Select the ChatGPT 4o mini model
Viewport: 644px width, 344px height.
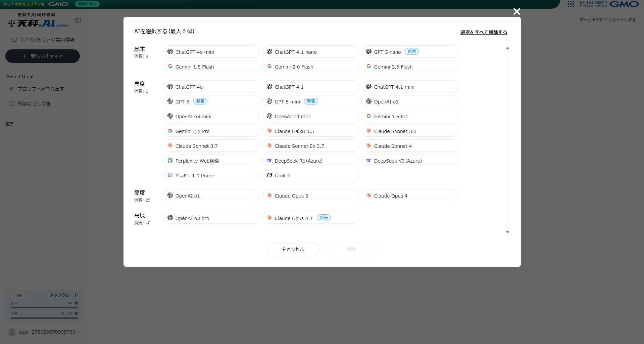(211, 52)
